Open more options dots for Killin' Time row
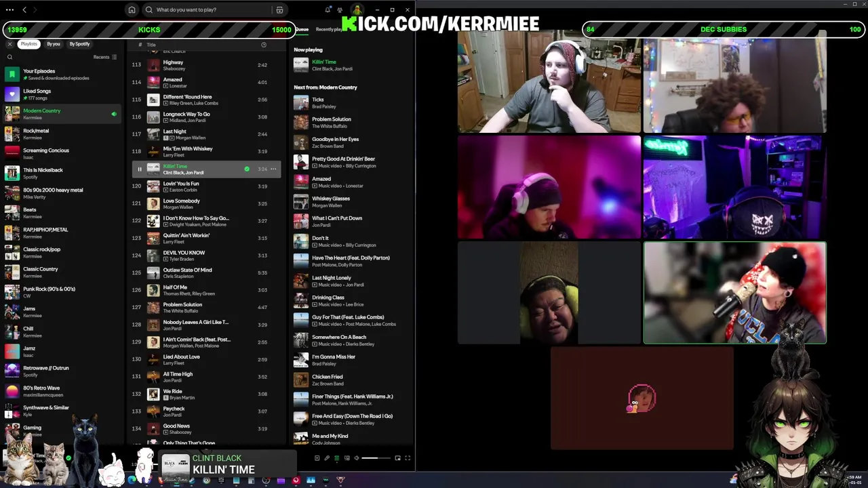 273,169
